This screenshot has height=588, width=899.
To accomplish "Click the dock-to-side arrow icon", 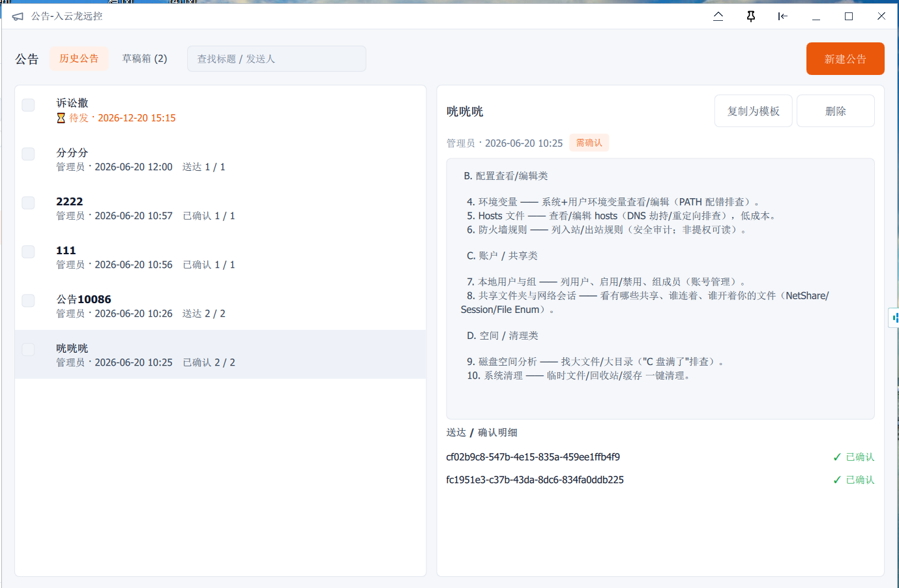I will click(x=783, y=16).
